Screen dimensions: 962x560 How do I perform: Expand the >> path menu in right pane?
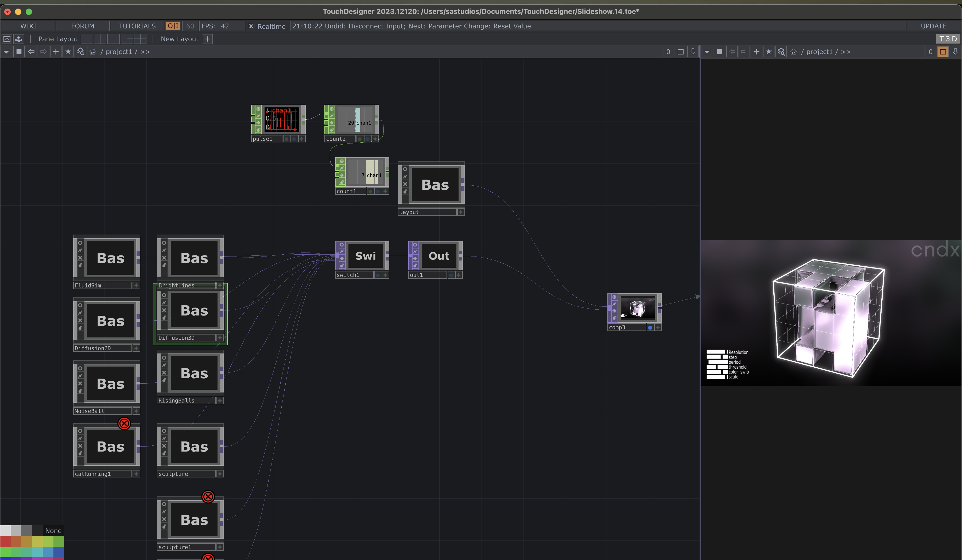tap(845, 52)
